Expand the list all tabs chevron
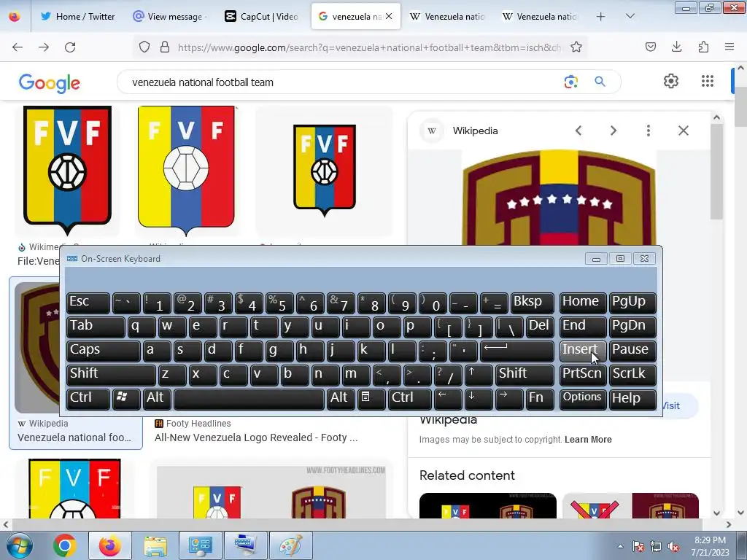 click(x=630, y=16)
